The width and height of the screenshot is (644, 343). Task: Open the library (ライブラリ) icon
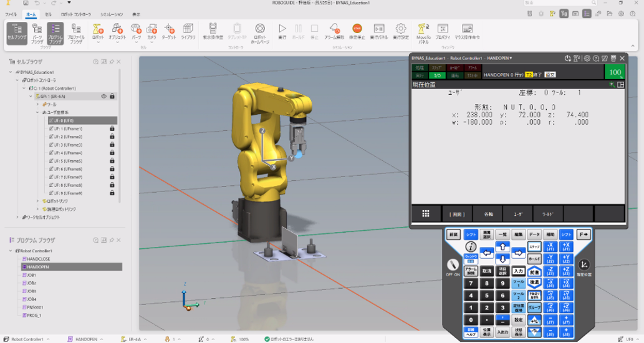pyautogui.click(x=188, y=29)
